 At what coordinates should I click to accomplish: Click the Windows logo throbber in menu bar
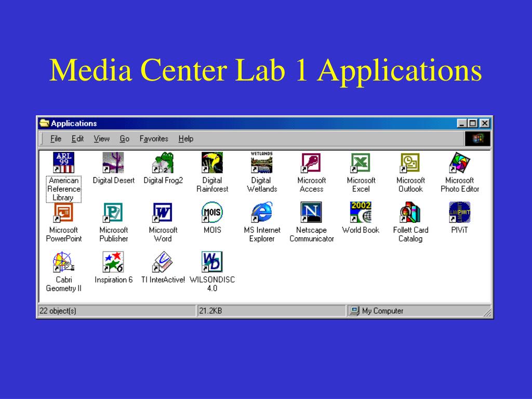pos(477,138)
